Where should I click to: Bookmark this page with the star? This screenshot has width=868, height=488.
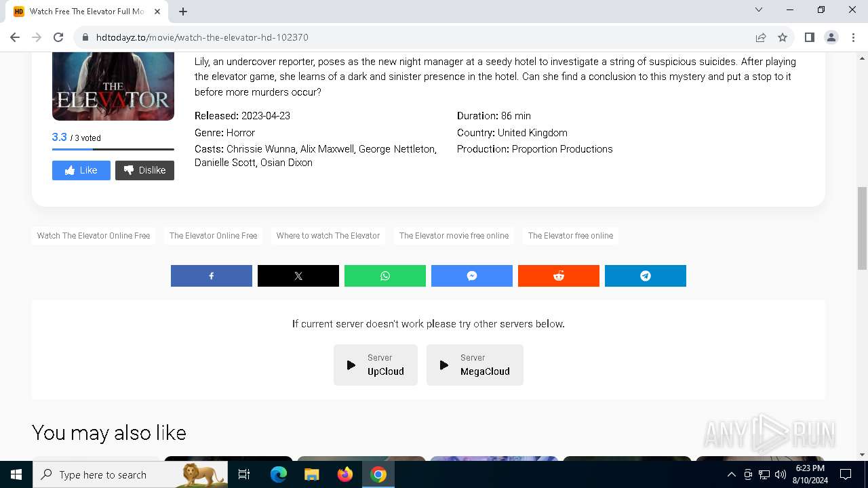[x=783, y=37]
